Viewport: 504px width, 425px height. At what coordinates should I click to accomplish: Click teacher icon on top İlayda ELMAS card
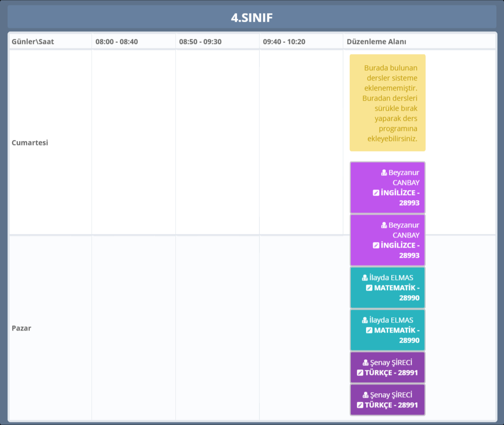click(365, 277)
